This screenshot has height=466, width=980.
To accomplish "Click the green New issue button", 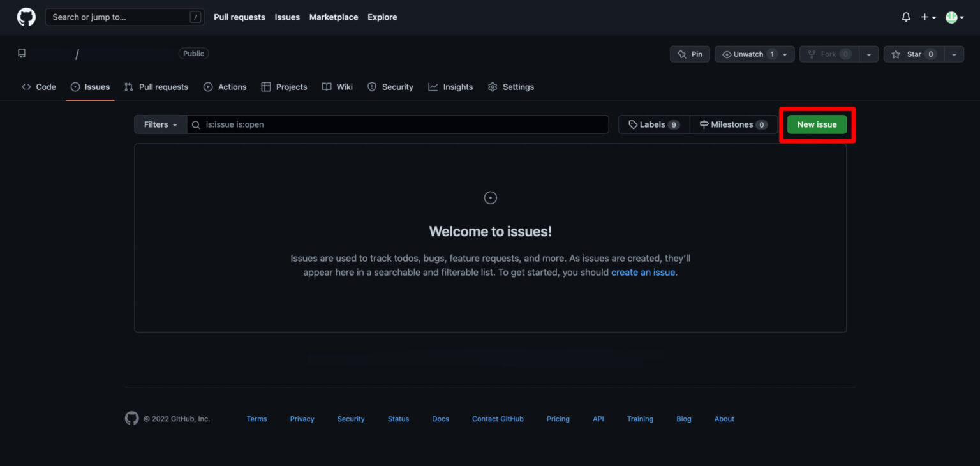I will (x=817, y=124).
